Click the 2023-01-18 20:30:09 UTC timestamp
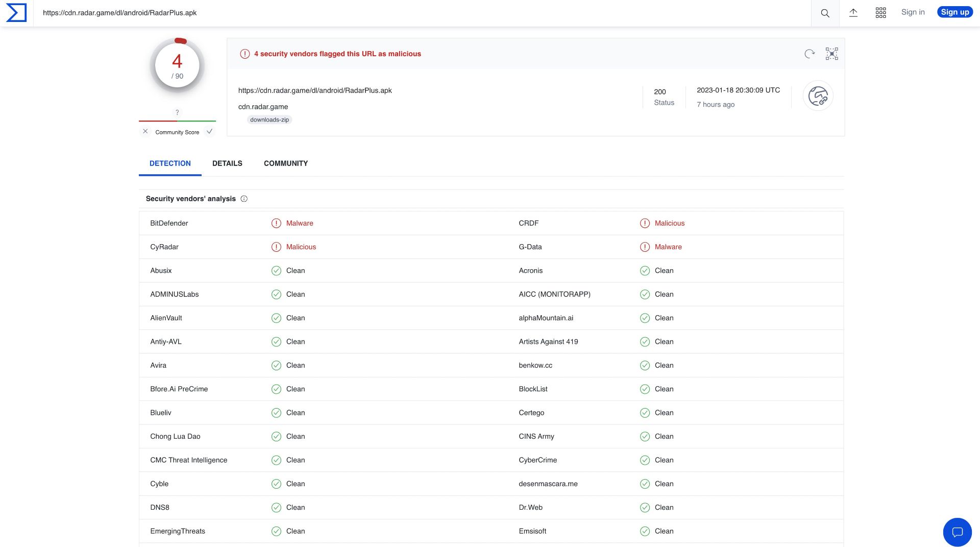This screenshot has height=547, width=980. pos(738,90)
